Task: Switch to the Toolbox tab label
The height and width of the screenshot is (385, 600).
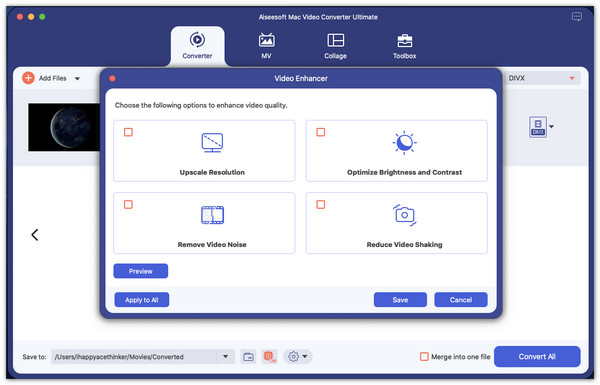Action: point(404,56)
